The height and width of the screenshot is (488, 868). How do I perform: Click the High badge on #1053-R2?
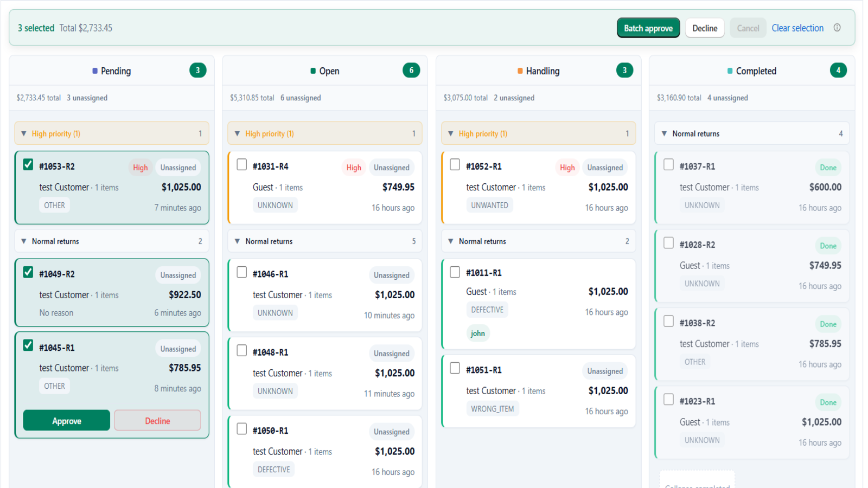(x=141, y=168)
